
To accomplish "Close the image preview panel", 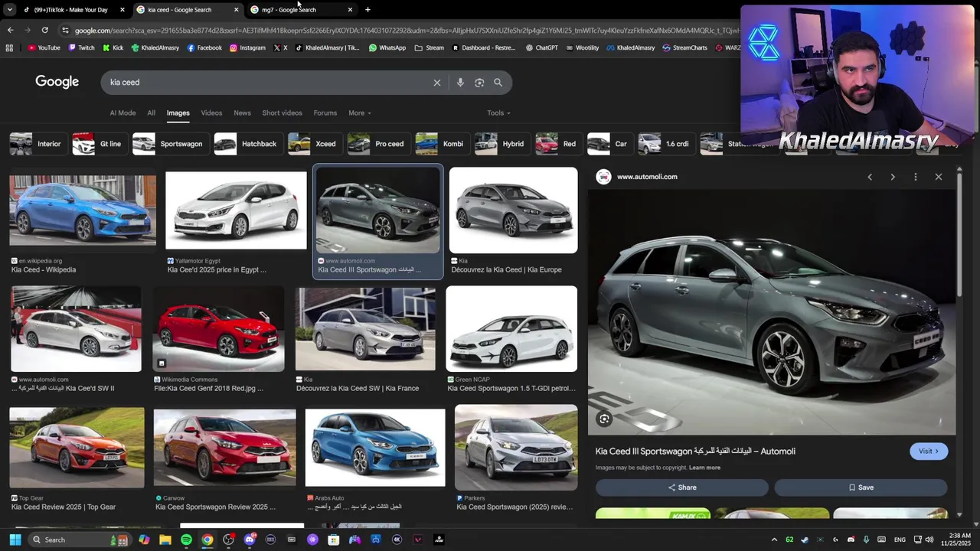I will pyautogui.click(x=939, y=177).
